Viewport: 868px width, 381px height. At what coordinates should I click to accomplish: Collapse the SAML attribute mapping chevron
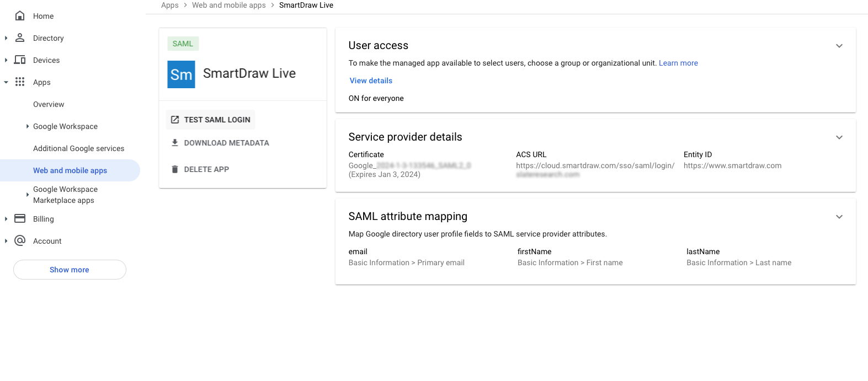(839, 217)
